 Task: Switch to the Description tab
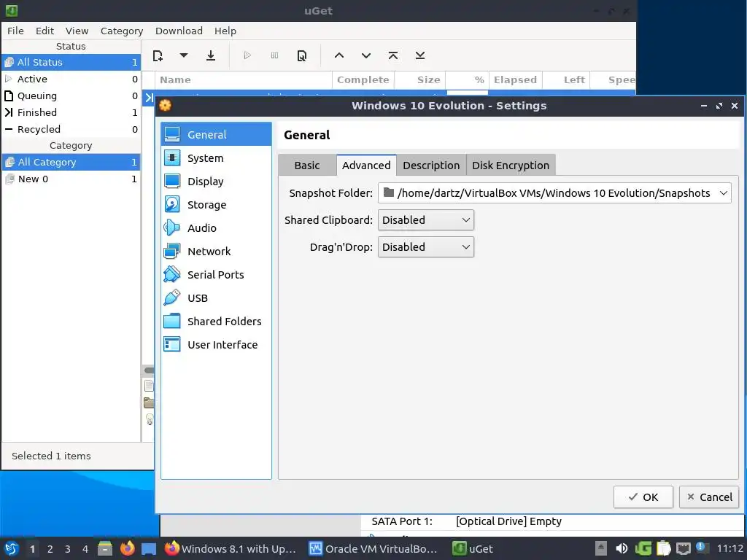pos(431,166)
